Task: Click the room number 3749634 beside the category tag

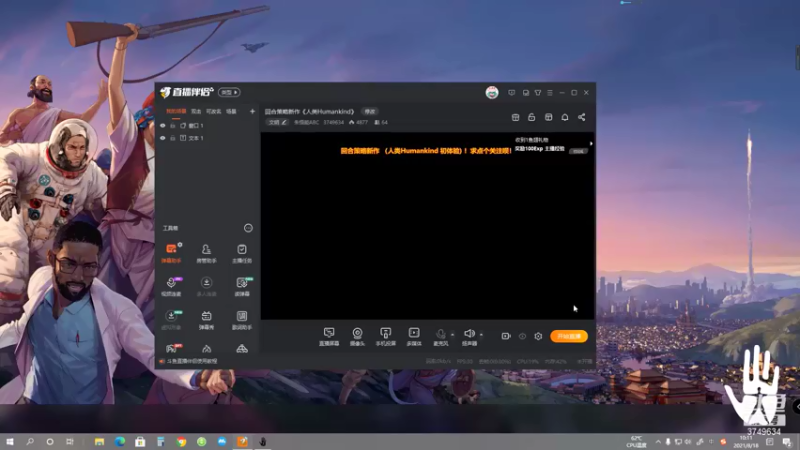Action: point(333,122)
